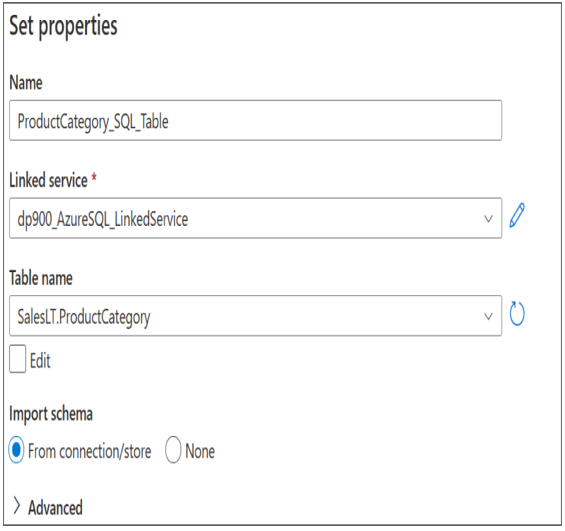The height and width of the screenshot is (531, 565).
Task: Click the Name field label
Action: click(x=26, y=82)
